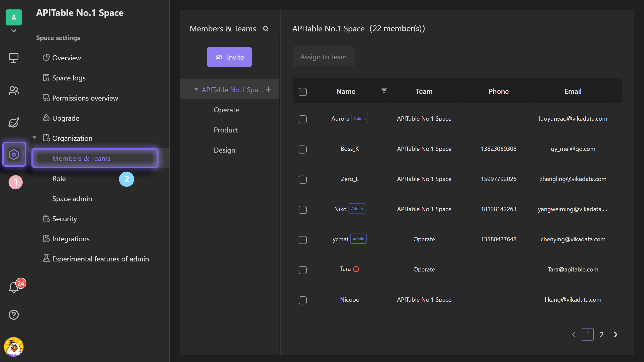Click email luoyunyao@vikadata.com

tap(573, 118)
